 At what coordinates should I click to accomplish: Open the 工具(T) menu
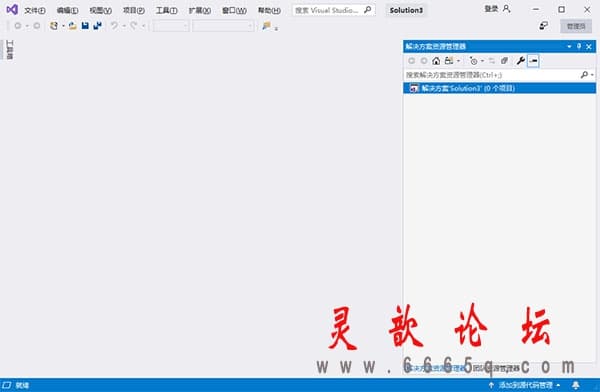coord(166,10)
